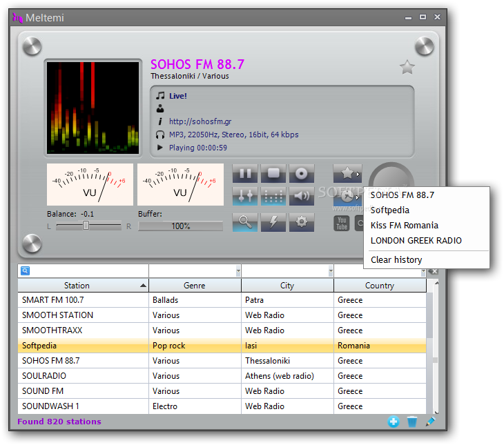Click the station search filter field
The height and width of the screenshot is (445, 504).
(84, 271)
